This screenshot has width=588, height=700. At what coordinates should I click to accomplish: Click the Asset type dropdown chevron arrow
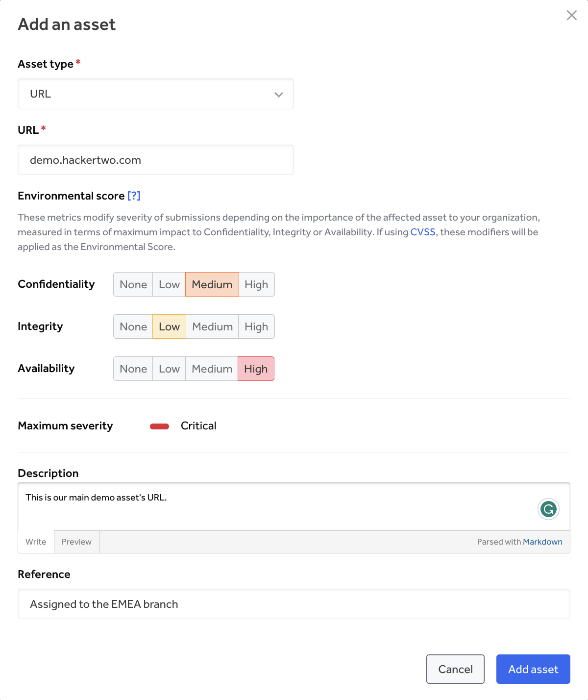[279, 95]
